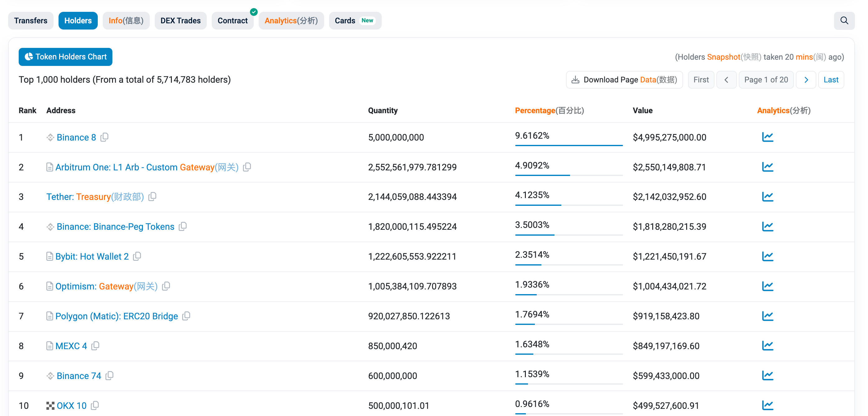Viewport: 868px width, 416px height.
Task: Open the Contract tab
Action: tap(232, 21)
